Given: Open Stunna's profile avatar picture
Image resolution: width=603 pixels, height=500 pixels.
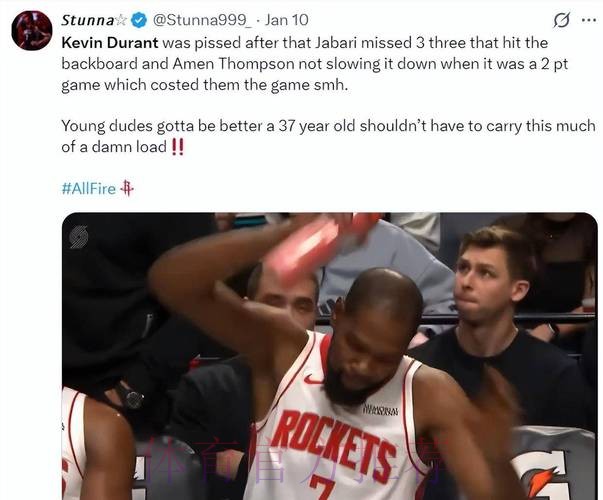Looking at the screenshot, I should click(32, 30).
